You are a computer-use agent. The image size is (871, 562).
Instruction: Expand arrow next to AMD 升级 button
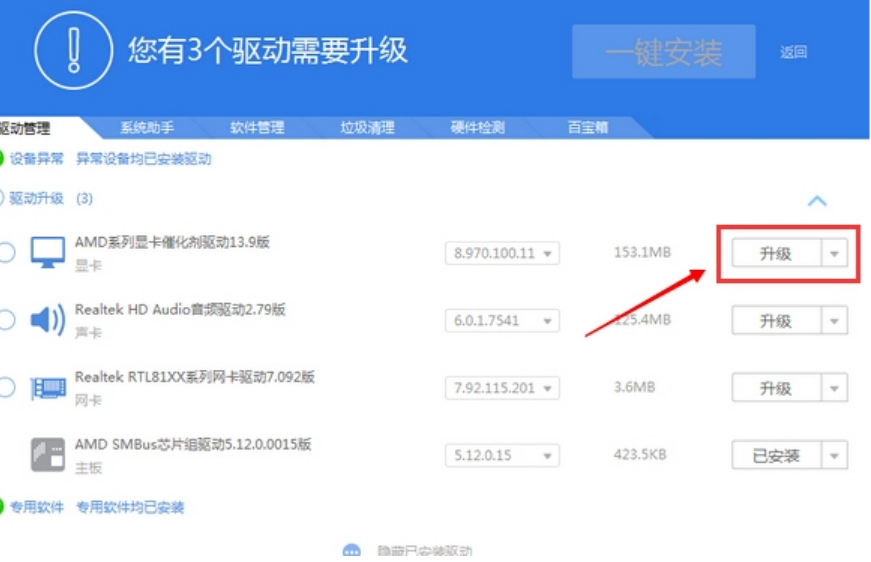(835, 254)
